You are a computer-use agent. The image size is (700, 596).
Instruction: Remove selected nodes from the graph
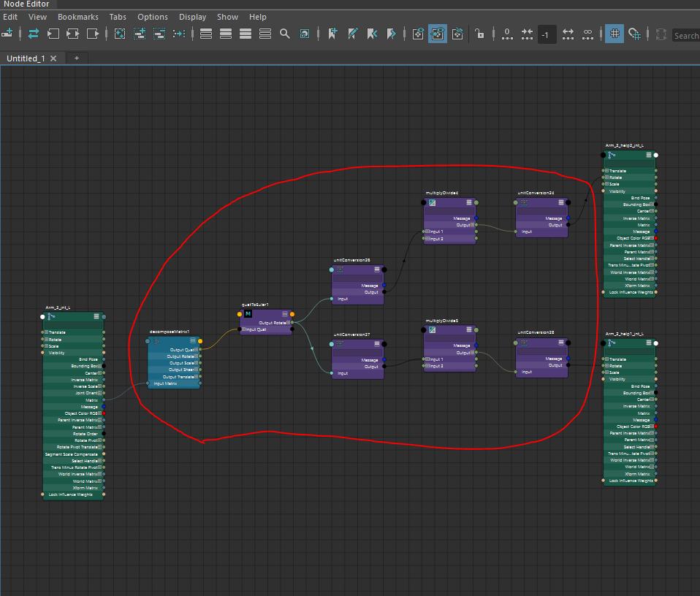pos(159,34)
